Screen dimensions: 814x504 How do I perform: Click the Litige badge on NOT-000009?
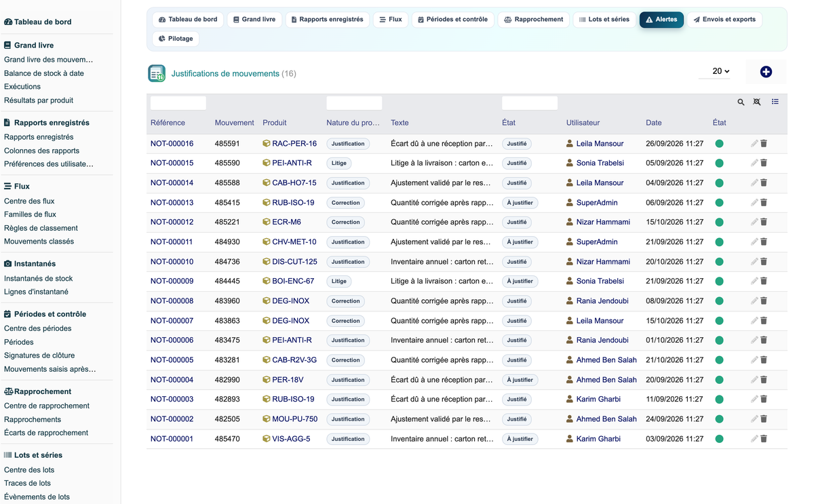click(339, 282)
